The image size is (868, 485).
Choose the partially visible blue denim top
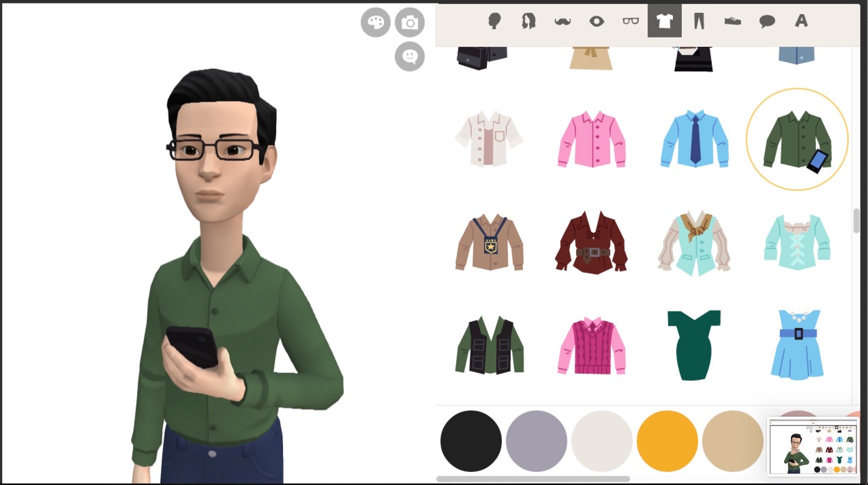pos(796,55)
